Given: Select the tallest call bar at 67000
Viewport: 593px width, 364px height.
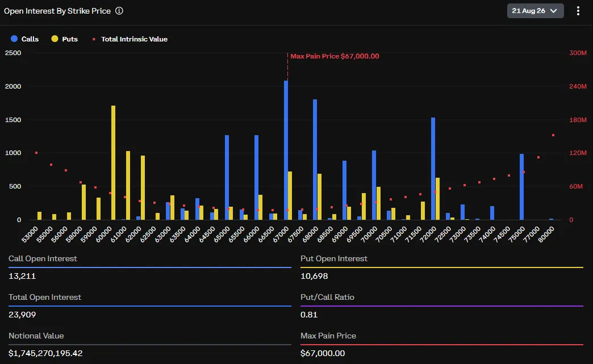Looking at the screenshot, I should click(x=286, y=150).
